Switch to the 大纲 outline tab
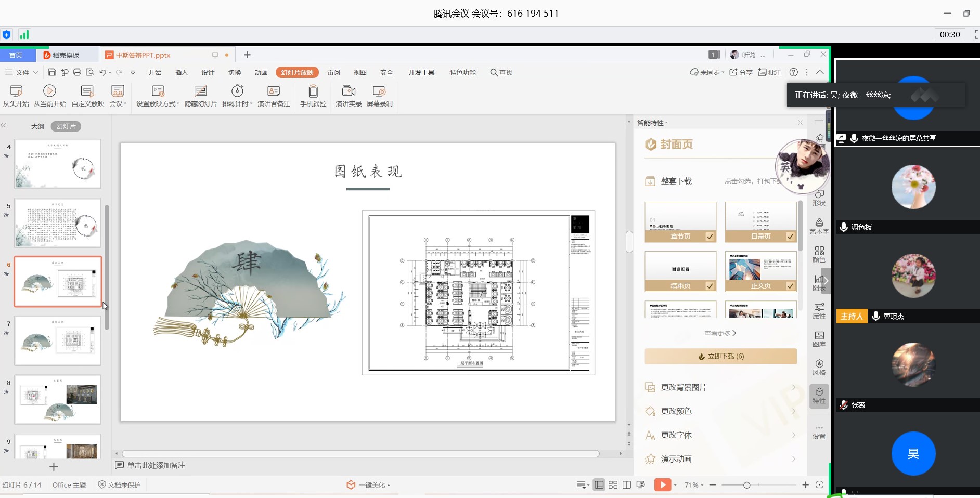The width and height of the screenshot is (980, 498). pyautogui.click(x=37, y=126)
